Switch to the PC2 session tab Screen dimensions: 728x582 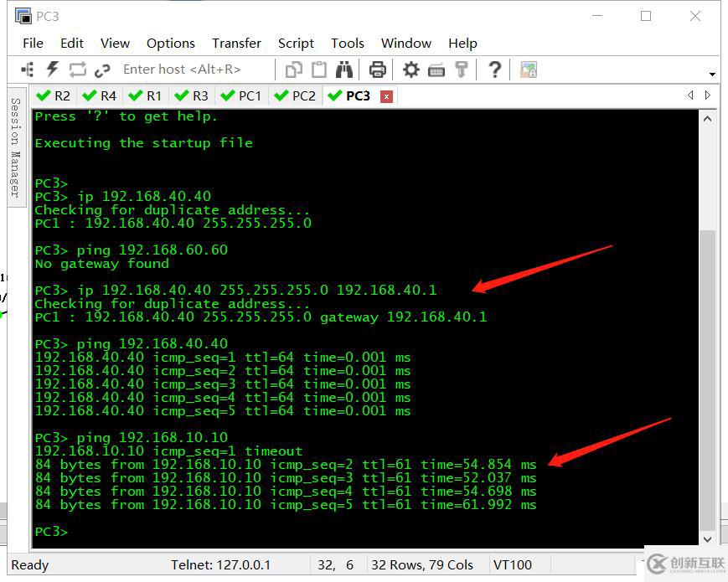tap(295, 96)
